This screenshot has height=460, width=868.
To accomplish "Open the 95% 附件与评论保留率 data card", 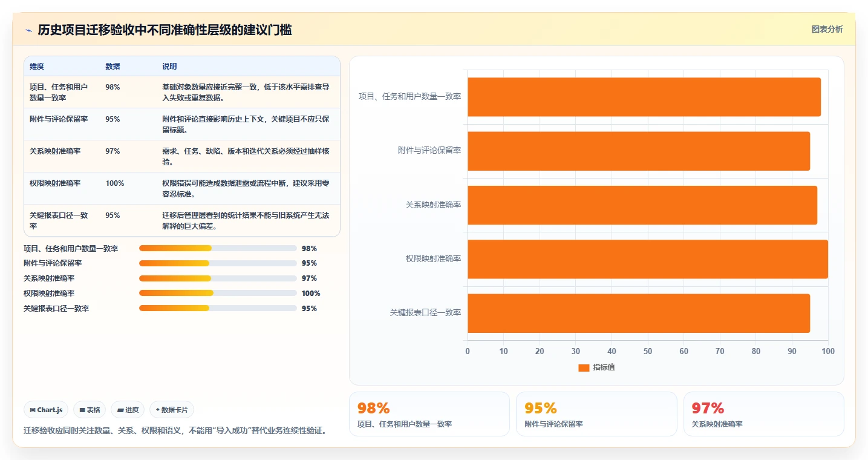I will point(596,414).
